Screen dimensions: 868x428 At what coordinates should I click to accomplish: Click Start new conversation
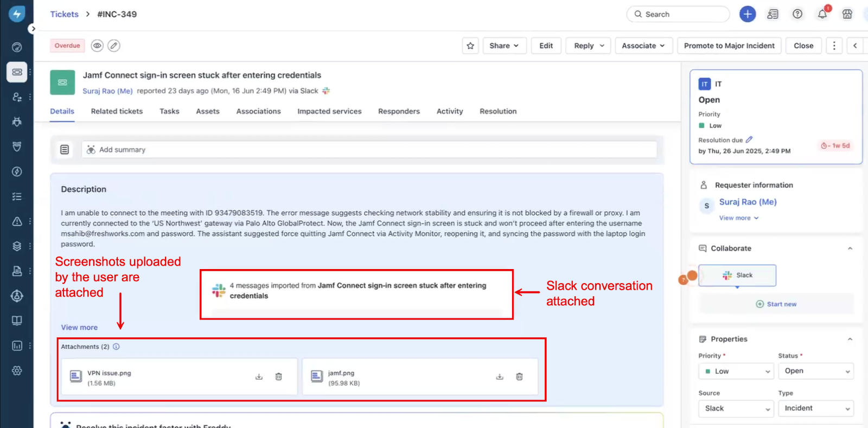[776, 304]
